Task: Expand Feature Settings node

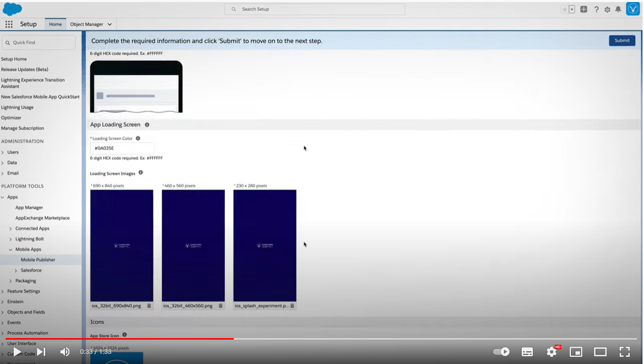Action: 3,291
